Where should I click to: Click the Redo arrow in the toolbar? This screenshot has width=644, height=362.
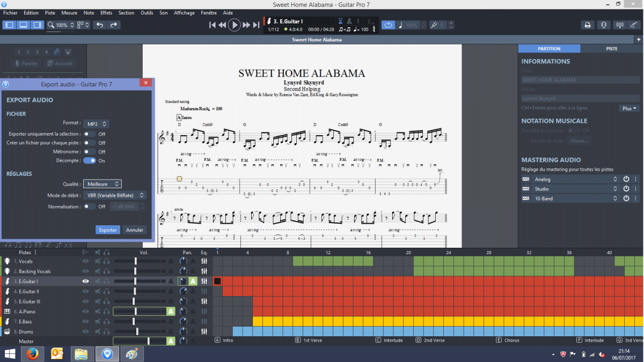pos(113,25)
